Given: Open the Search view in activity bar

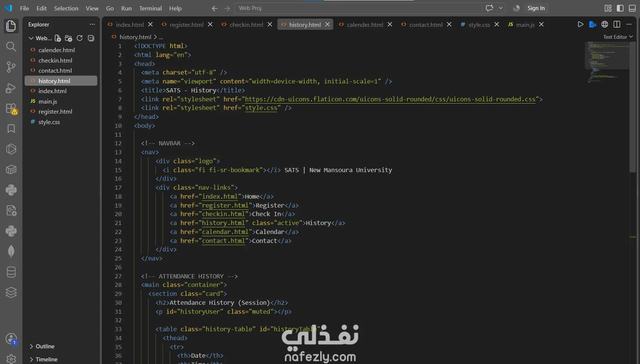Looking at the screenshot, I should click(11, 47).
